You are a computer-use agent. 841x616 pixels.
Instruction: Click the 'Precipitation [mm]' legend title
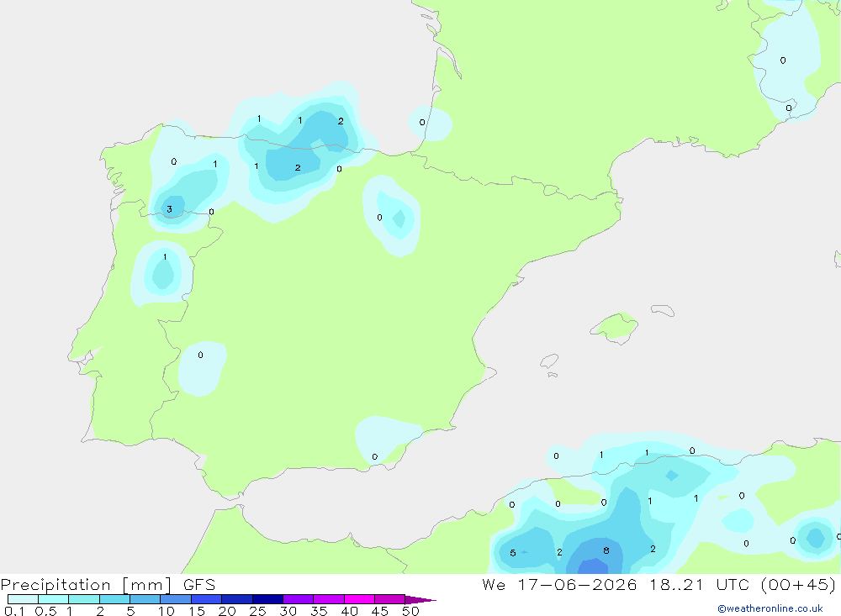[86, 585]
